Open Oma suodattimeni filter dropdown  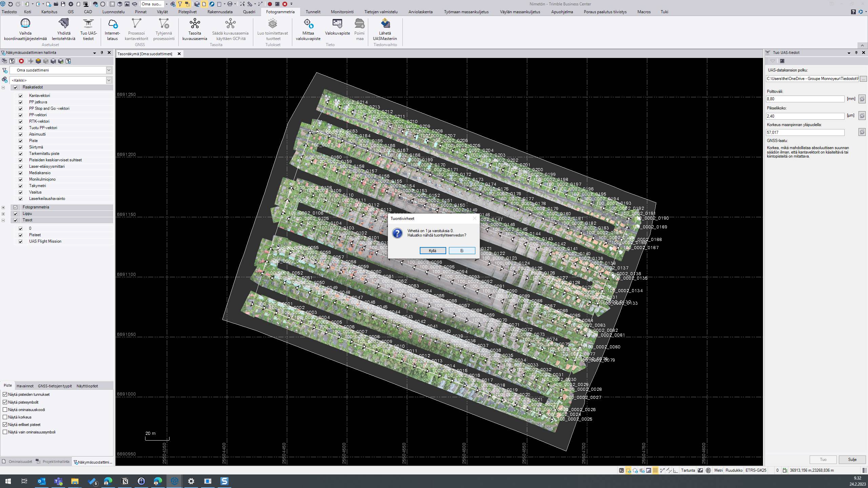(109, 70)
